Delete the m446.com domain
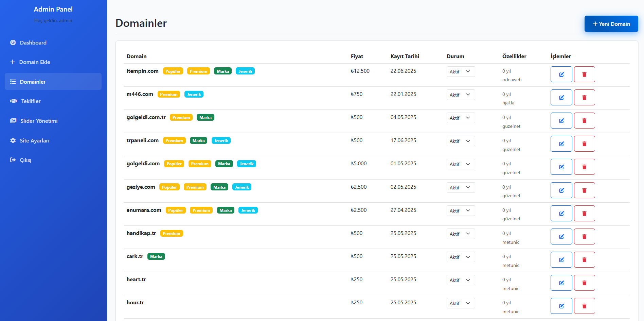644x321 pixels. point(584,97)
